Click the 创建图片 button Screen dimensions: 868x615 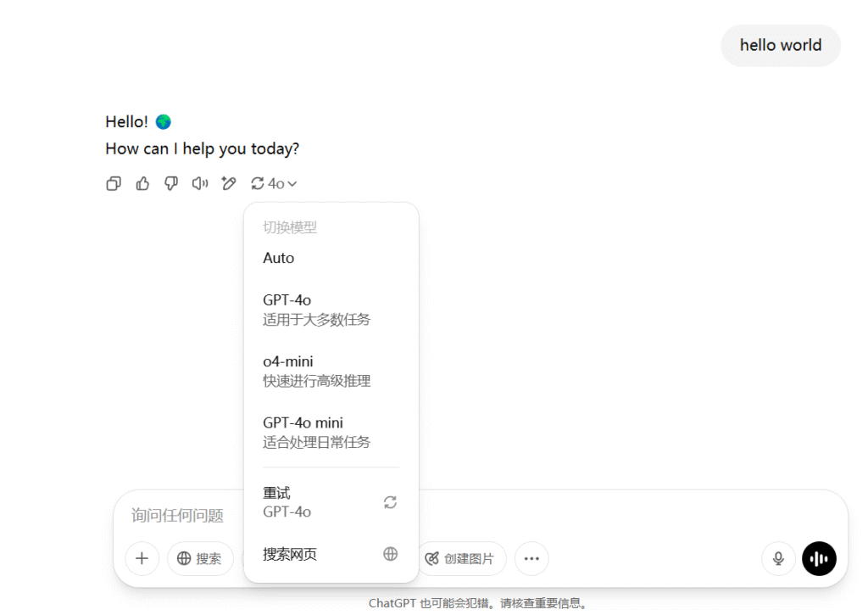point(462,558)
